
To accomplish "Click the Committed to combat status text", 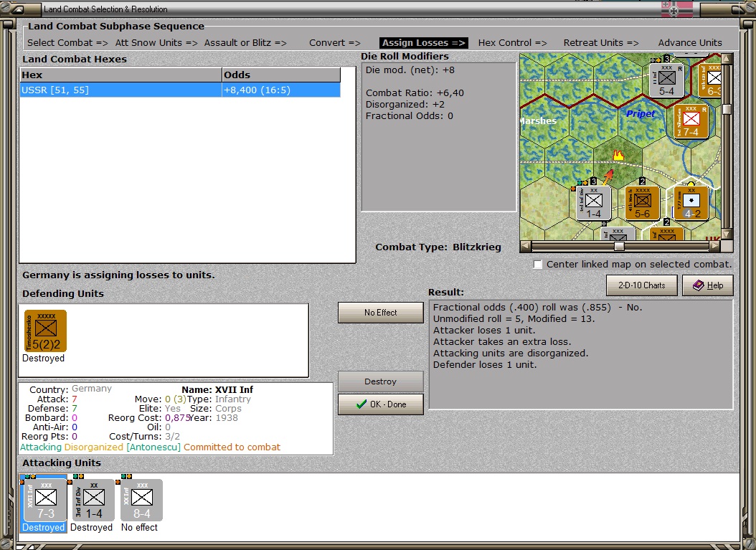I will [x=232, y=447].
